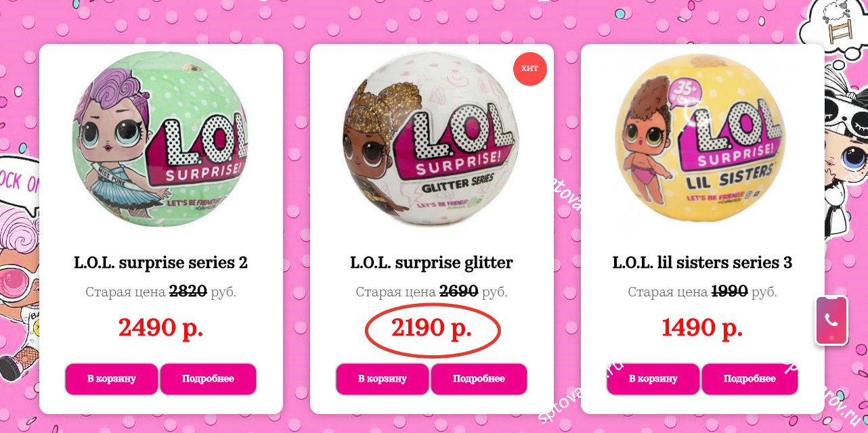
Task: Open details for L.O.L. surprise series 2
Action: pyautogui.click(x=208, y=379)
